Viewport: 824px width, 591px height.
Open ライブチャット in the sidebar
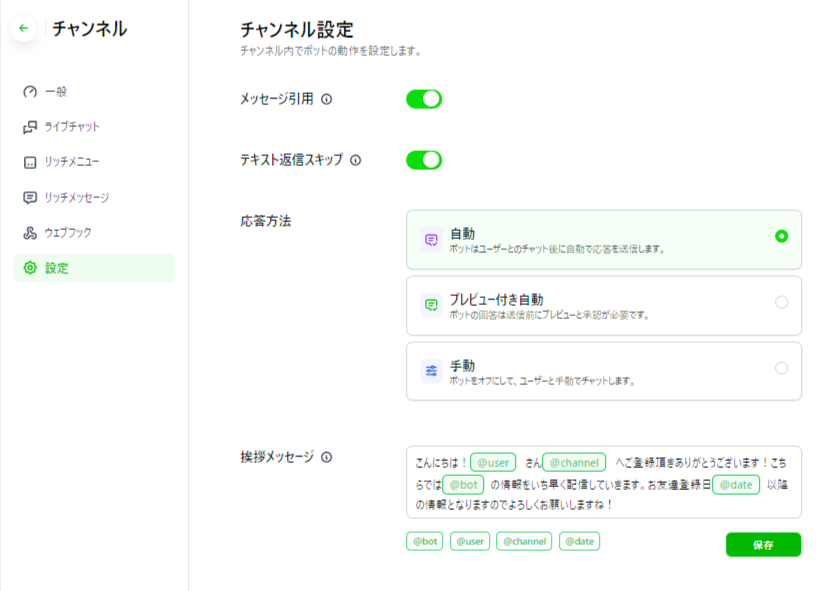72,127
